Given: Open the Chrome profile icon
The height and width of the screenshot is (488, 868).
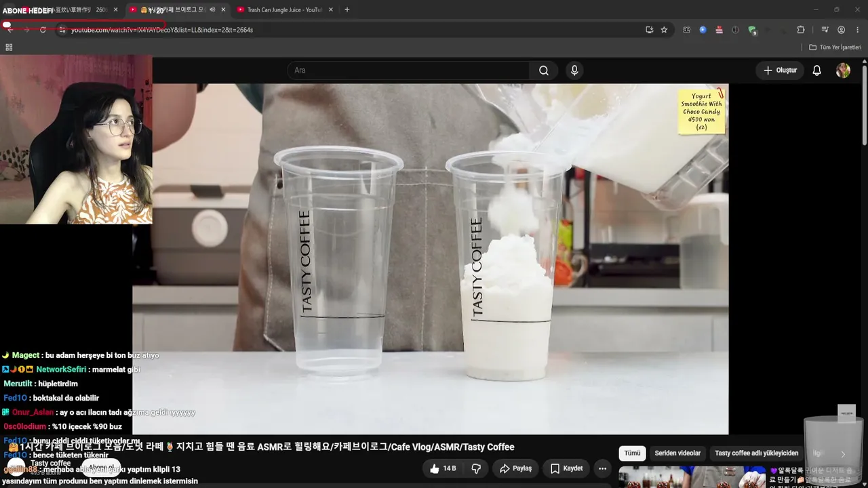Looking at the screenshot, I should pyautogui.click(x=841, y=30).
